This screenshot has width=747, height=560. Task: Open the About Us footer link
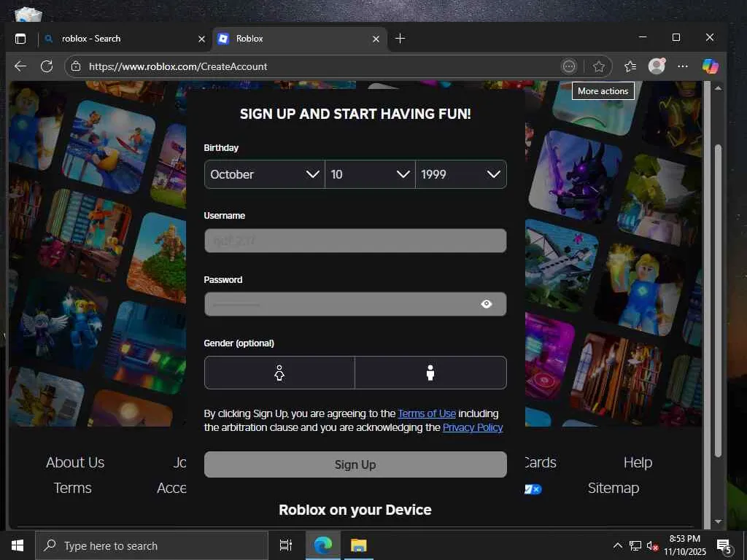(x=75, y=462)
